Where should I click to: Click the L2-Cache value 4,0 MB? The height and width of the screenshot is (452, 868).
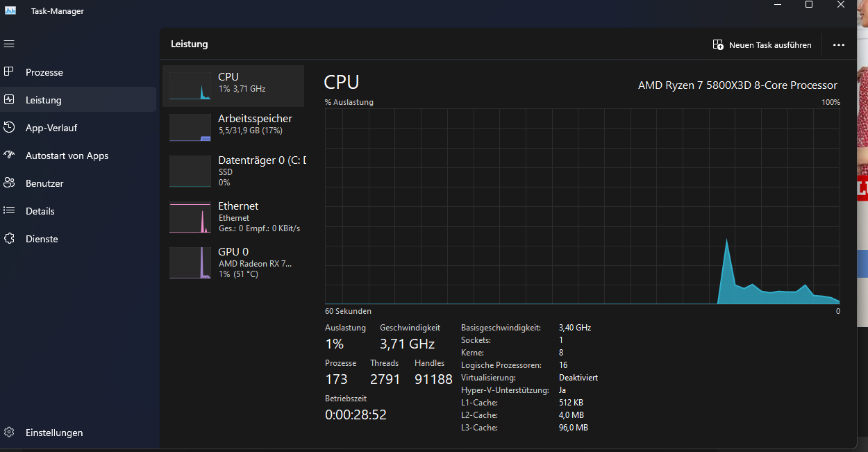[x=571, y=415]
